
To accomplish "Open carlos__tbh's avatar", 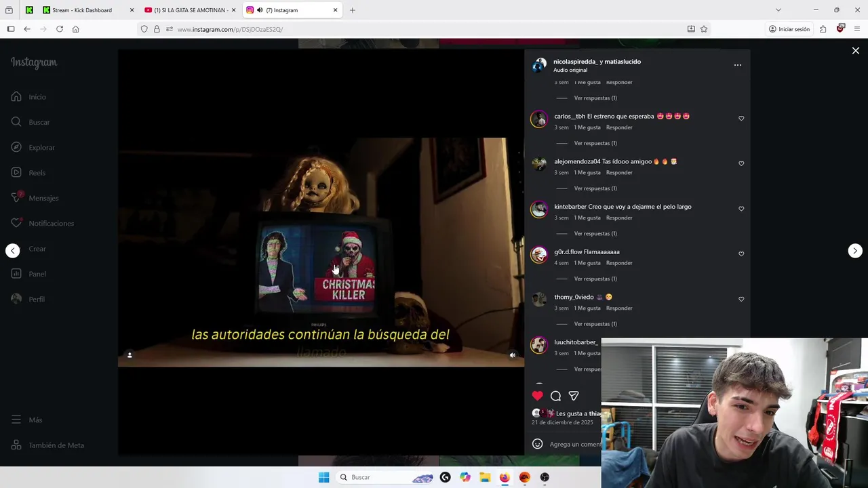I will coord(539,119).
